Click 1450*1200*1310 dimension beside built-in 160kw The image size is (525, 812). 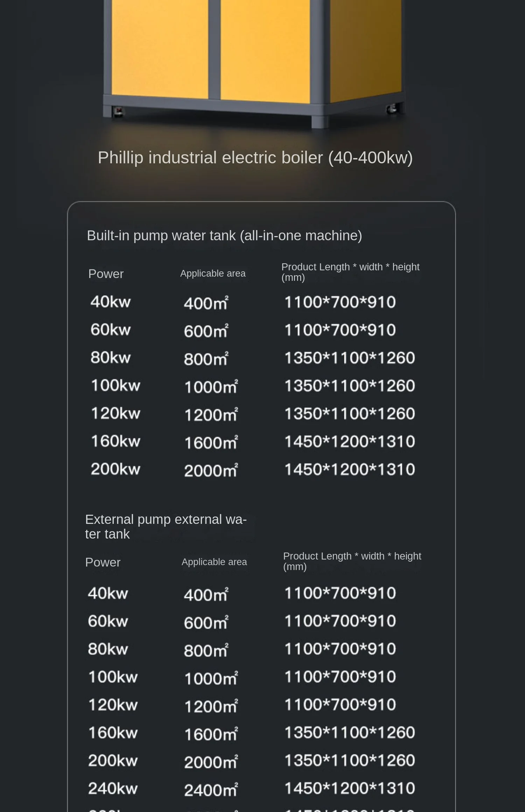[x=350, y=442]
